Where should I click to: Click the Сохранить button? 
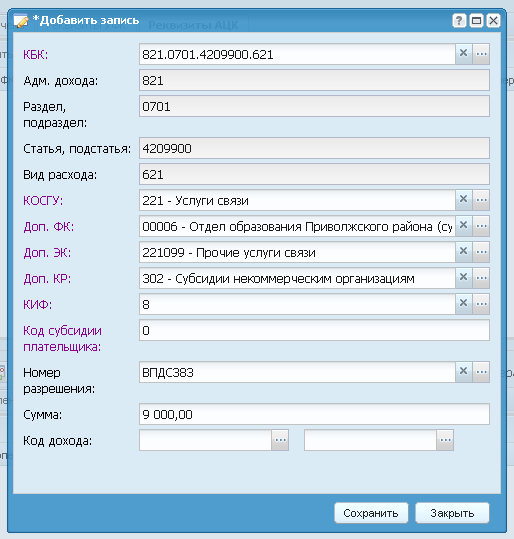[371, 513]
